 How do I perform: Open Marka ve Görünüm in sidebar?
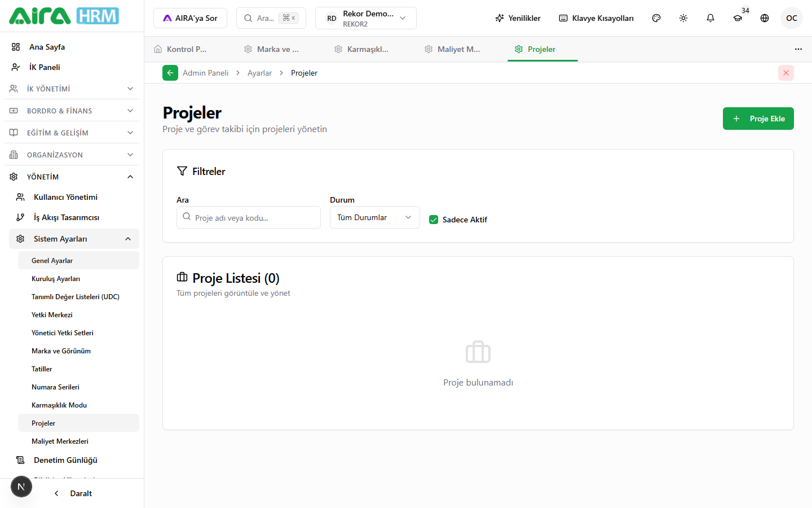coord(78,351)
